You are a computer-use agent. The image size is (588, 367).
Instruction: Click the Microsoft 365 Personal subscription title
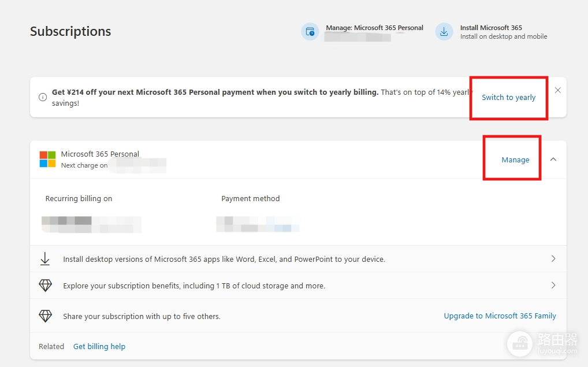(100, 154)
